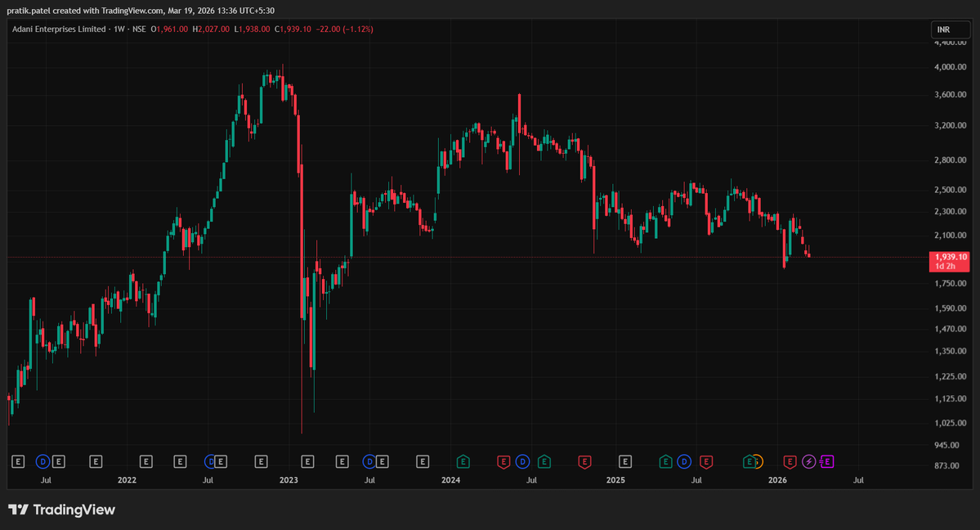Click the −22.00 (−1.12%) change value

coord(344,29)
